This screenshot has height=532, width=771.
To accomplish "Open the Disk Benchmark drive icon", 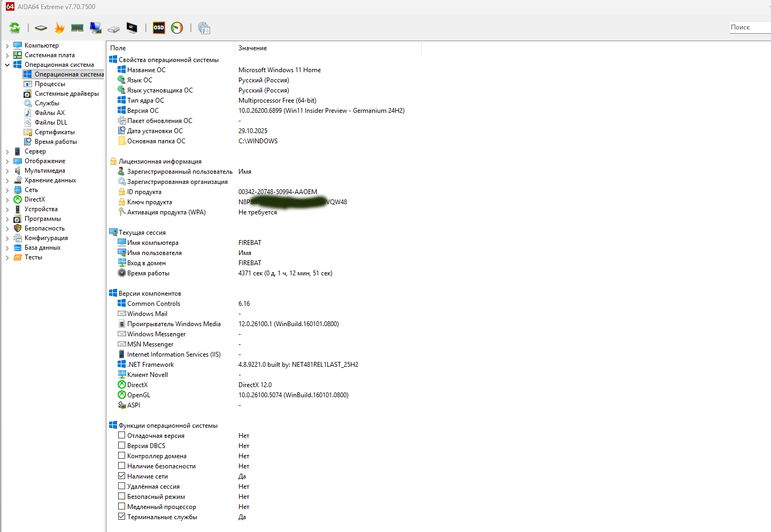I will pyautogui.click(x=113, y=28).
